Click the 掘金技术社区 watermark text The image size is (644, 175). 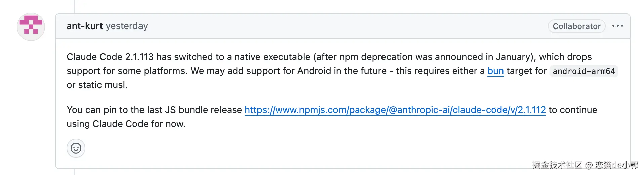tap(557, 165)
